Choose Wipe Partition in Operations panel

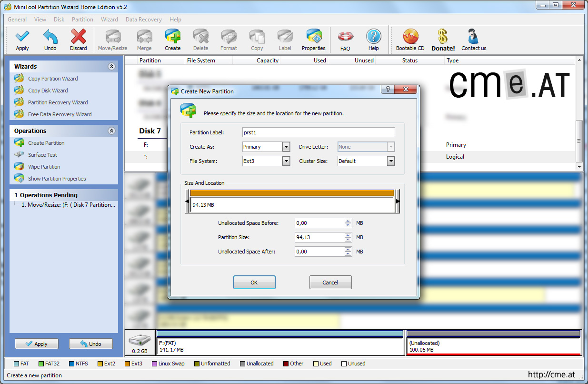tap(44, 167)
